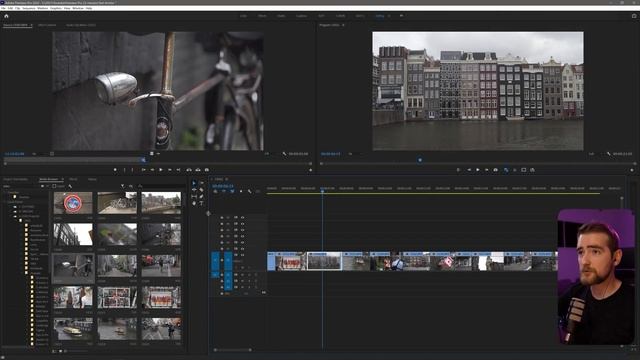The height and width of the screenshot is (360, 640).
Task: Open Source monitor settings wrench
Action: 284,154
